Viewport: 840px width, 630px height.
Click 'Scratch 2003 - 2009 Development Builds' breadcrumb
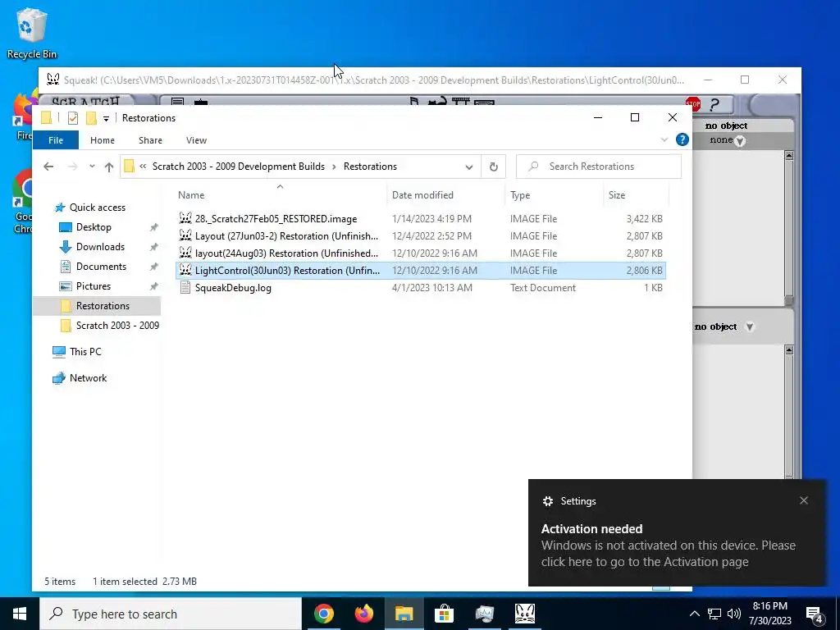239,167
